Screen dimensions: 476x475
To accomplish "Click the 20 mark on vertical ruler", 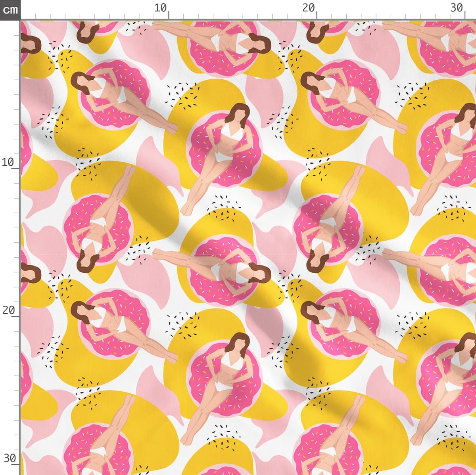I will coord(9,310).
